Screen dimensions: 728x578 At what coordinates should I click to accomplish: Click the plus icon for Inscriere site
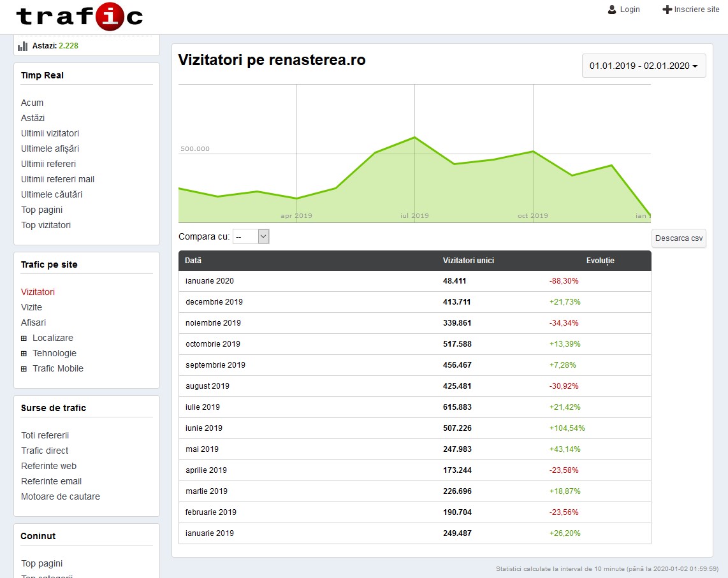[667, 10]
